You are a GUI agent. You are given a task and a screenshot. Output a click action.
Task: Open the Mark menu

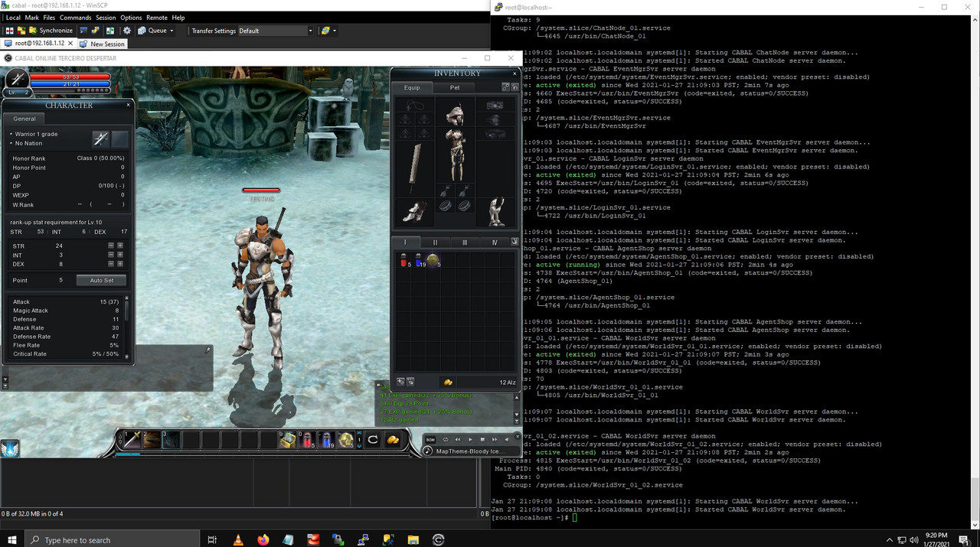(x=31, y=18)
